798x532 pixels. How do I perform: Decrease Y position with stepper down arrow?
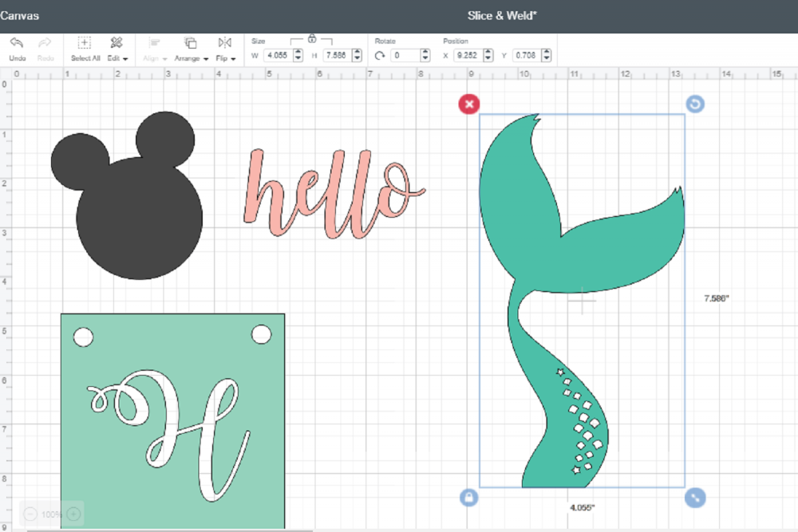pyautogui.click(x=547, y=58)
